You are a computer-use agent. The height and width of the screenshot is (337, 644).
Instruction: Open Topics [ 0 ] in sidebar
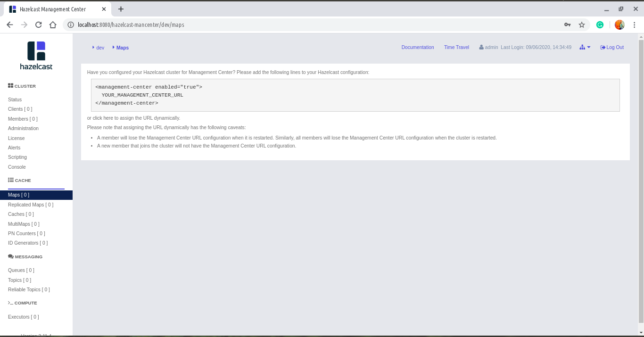click(x=19, y=280)
